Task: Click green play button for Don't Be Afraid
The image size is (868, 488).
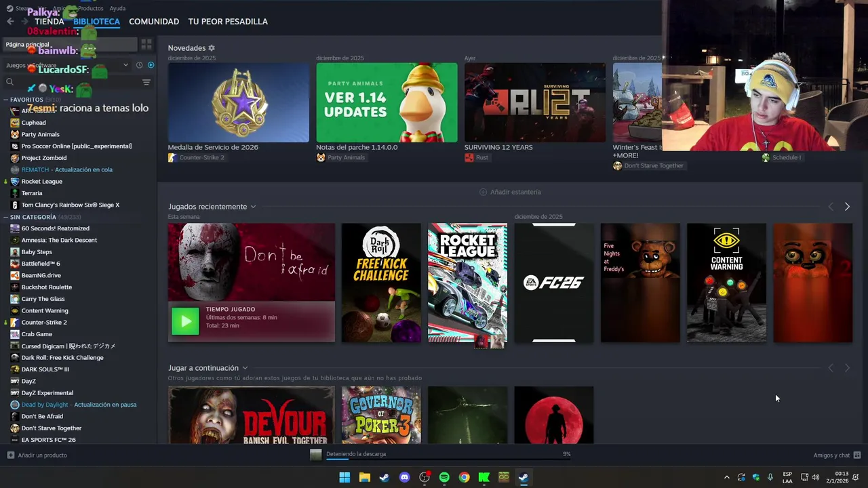Action: tap(185, 322)
